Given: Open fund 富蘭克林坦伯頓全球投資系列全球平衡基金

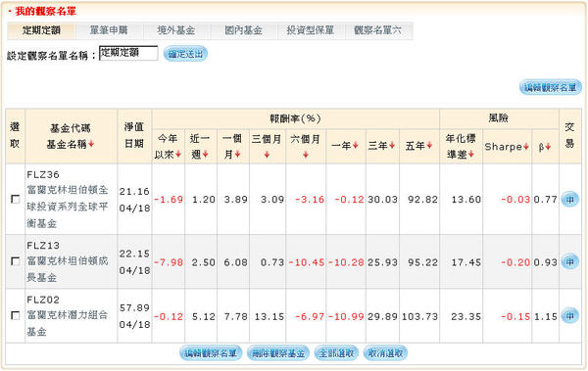Looking at the screenshot, I should [68, 207].
